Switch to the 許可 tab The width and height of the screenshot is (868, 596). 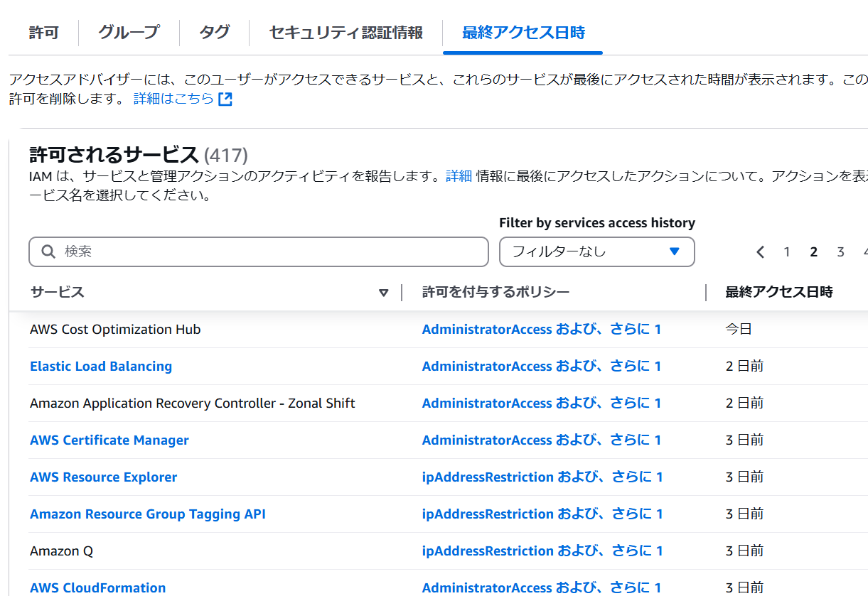tap(43, 33)
